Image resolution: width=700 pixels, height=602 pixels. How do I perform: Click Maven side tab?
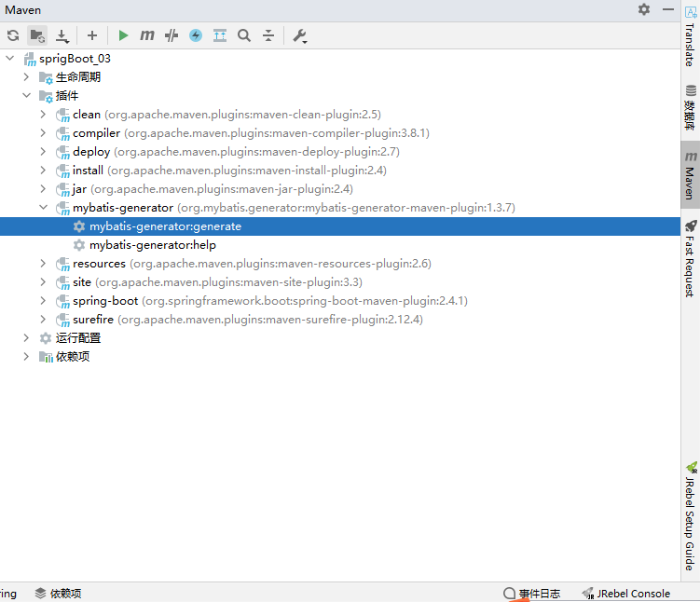click(690, 175)
